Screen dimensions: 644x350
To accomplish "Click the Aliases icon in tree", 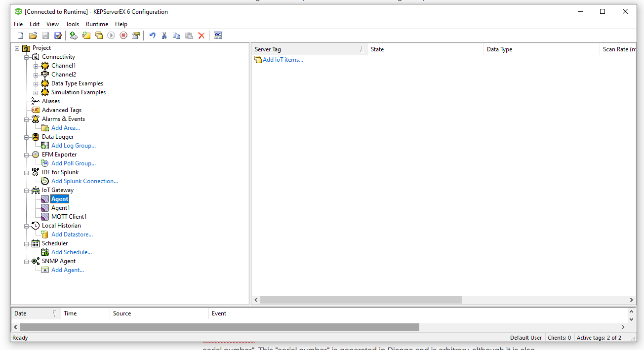I will coord(36,101).
